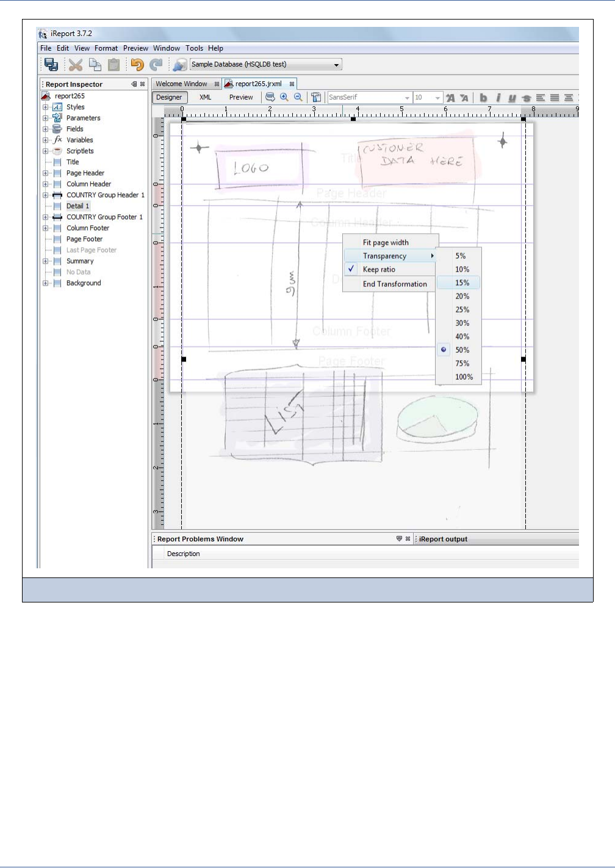Select Detail 1 in Report Inspector
Screen dimensions: 615x868
tap(77, 206)
